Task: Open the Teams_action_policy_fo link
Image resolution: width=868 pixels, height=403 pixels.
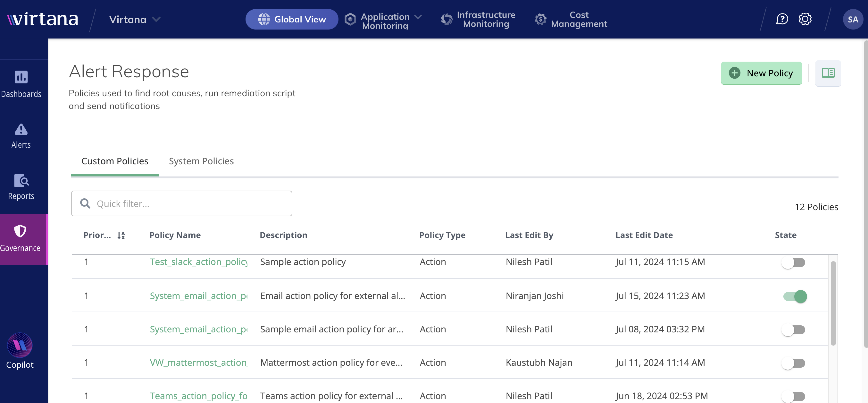Action: coord(198,396)
